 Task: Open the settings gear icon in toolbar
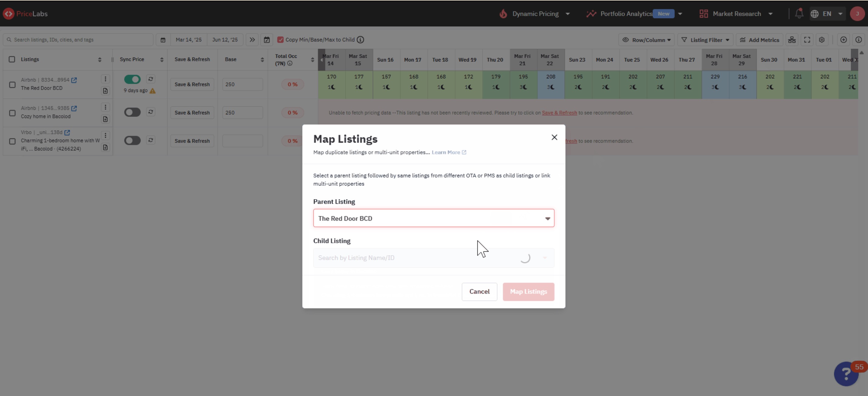[822, 40]
